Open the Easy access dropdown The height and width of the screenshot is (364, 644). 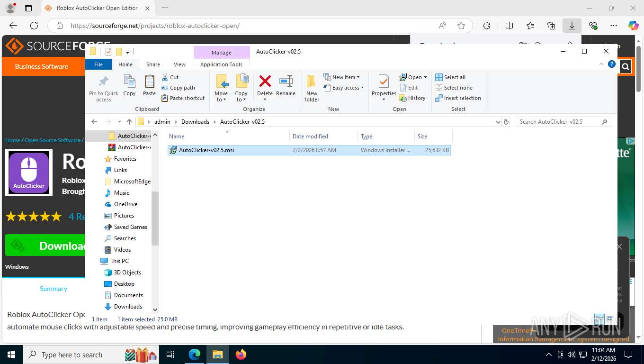(x=344, y=88)
